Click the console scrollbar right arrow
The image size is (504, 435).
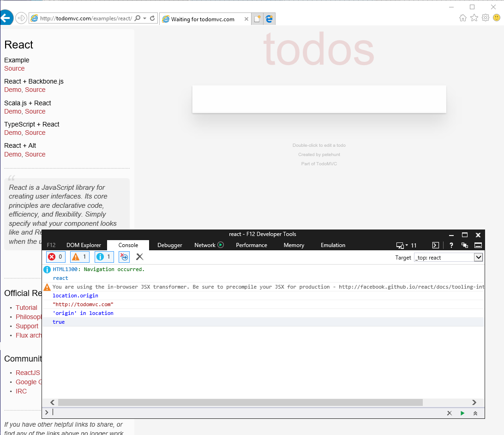pos(474,403)
